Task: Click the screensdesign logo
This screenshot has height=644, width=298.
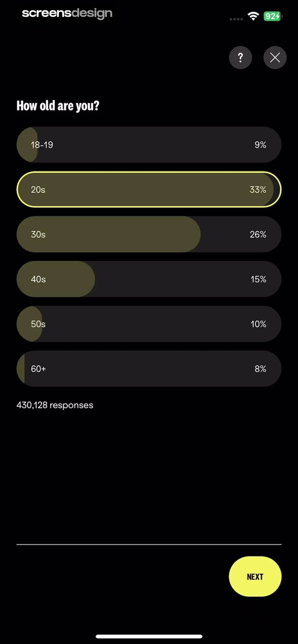Action: click(x=67, y=13)
